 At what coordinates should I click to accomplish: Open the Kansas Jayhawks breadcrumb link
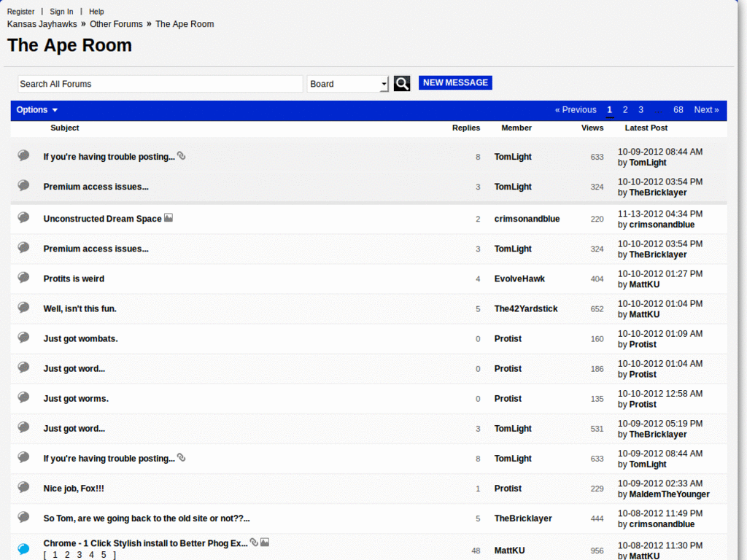42,23
